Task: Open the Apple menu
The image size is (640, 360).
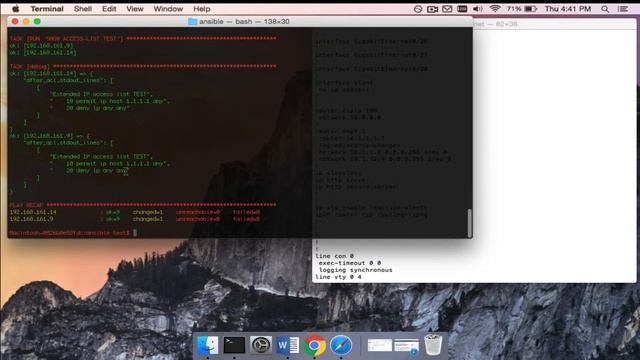Action: pyautogui.click(x=16, y=9)
